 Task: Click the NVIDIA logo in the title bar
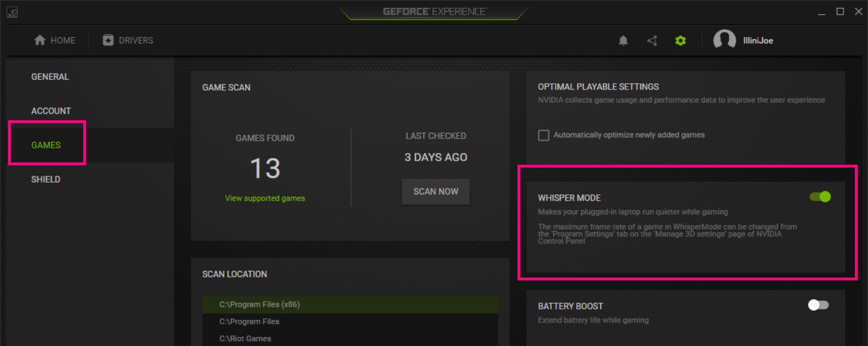click(x=11, y=12)
